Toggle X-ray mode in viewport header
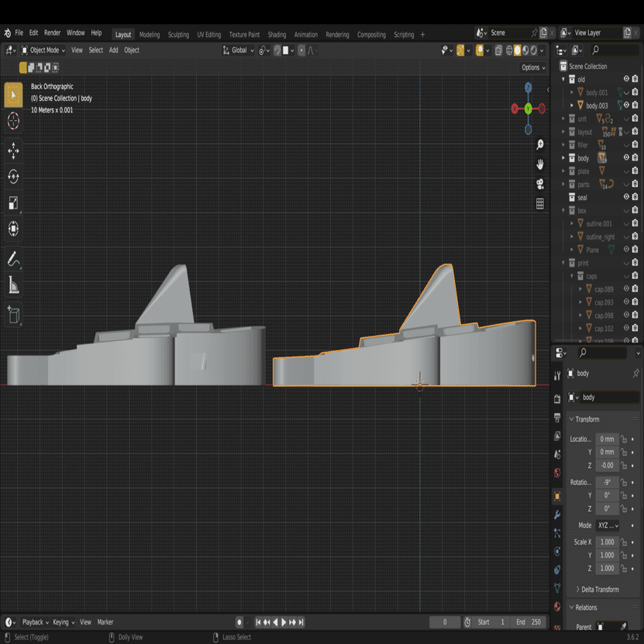This screenshot has height=644, width=644. click(x=498, y=50)
